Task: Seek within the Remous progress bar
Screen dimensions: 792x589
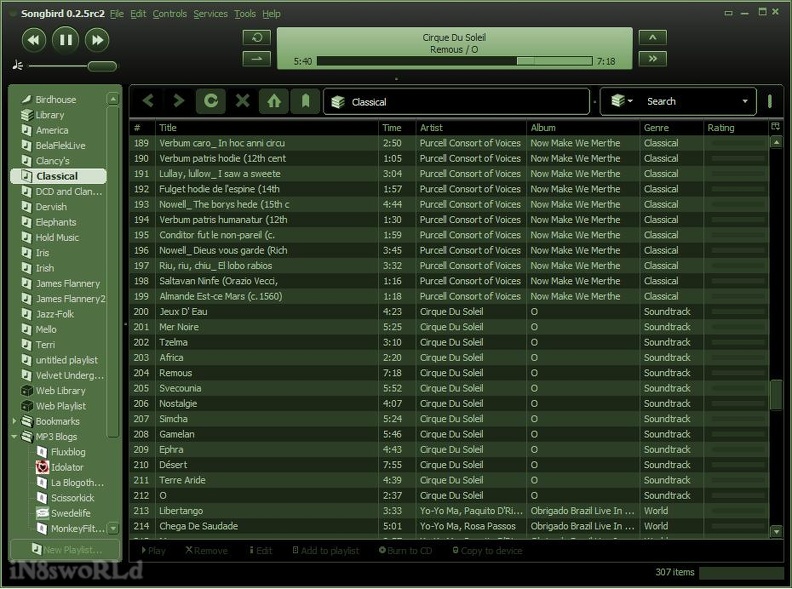Action: pyautogui.click(x=455, y=61)
